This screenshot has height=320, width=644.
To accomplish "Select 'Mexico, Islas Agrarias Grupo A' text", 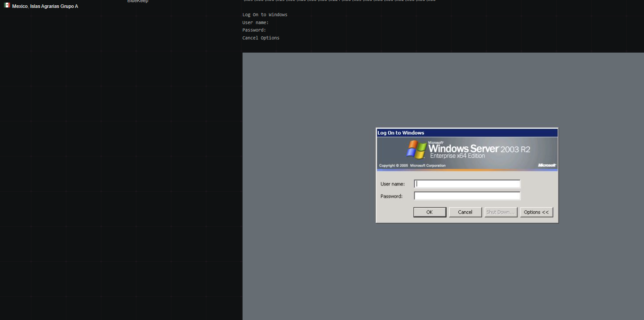I will 45,6.
